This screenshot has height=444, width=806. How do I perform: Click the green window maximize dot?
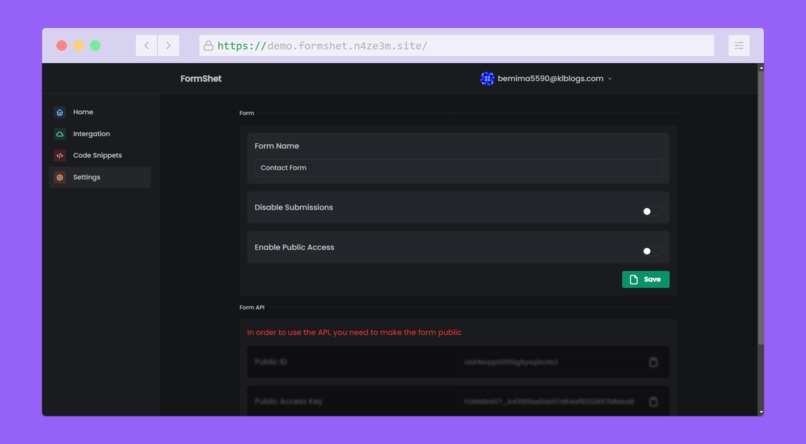(x=96, y=46)
